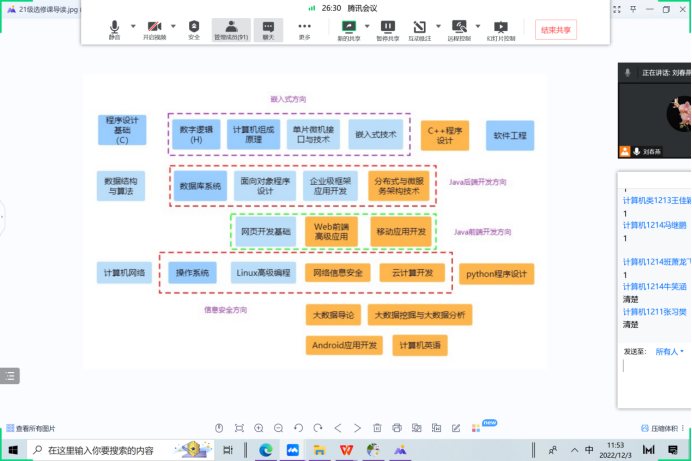Click 远程控制 remote control icon

459,28
